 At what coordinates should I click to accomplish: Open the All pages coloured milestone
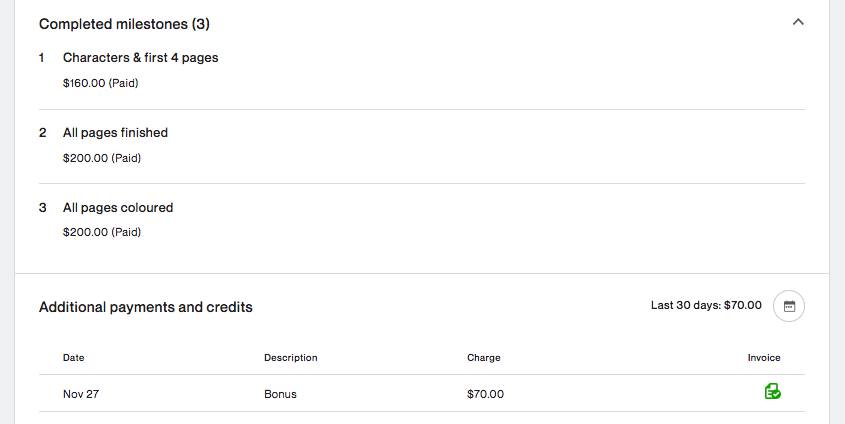click(x=118, y=207)
